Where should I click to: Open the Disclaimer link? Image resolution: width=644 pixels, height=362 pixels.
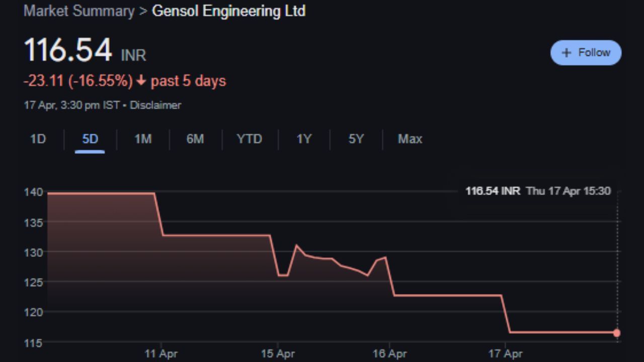tap(155, 105)
